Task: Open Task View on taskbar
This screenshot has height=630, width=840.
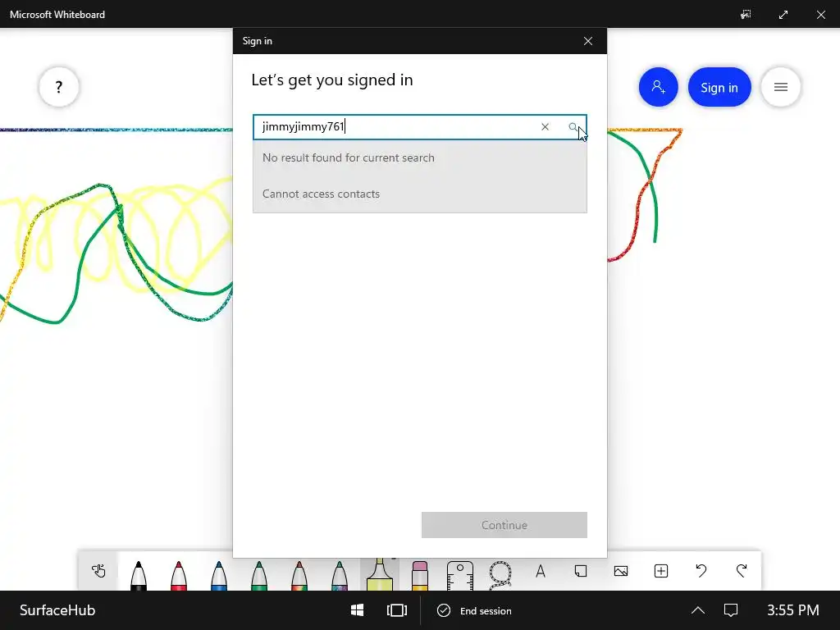Action: [x=397, y=610]
